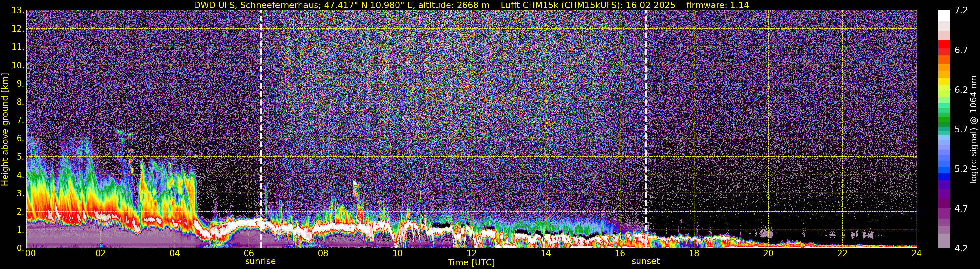Click the date '16-02-2025' in the title
Viewport: 980px width, 269px height.
pos(651,5)
